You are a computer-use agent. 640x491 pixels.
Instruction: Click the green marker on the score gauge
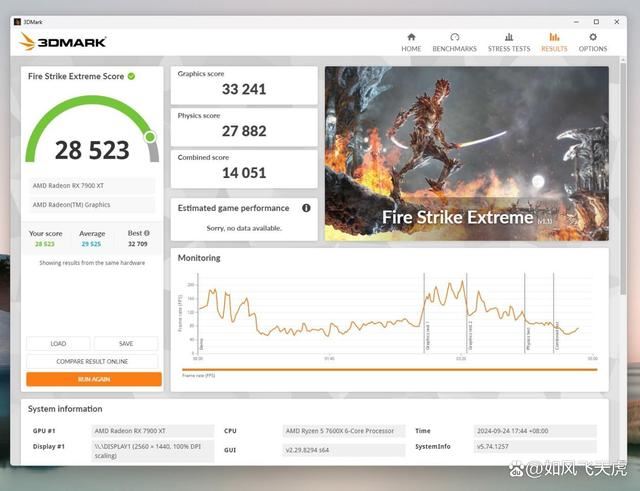coord(149,136)
